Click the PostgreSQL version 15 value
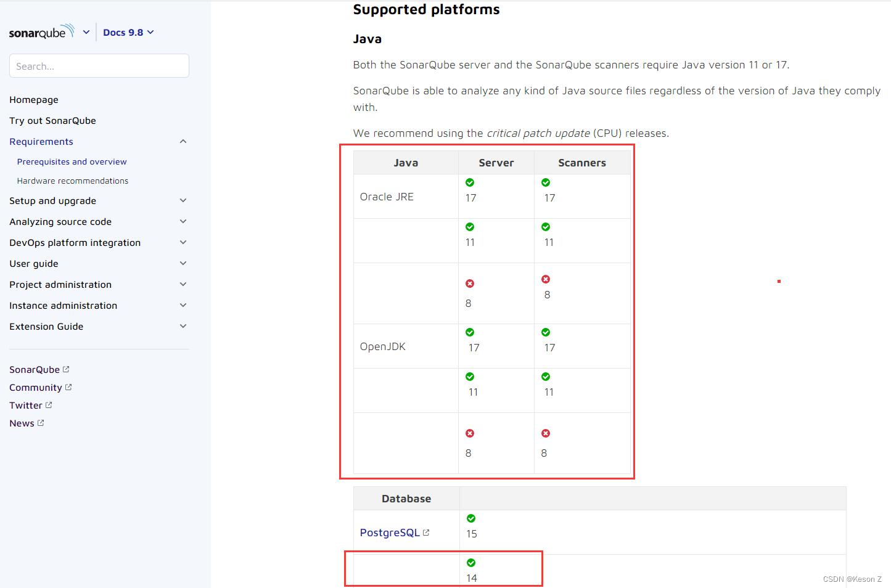Image resolution: width=891 pixels, height=588 pixels. [472, 534]
